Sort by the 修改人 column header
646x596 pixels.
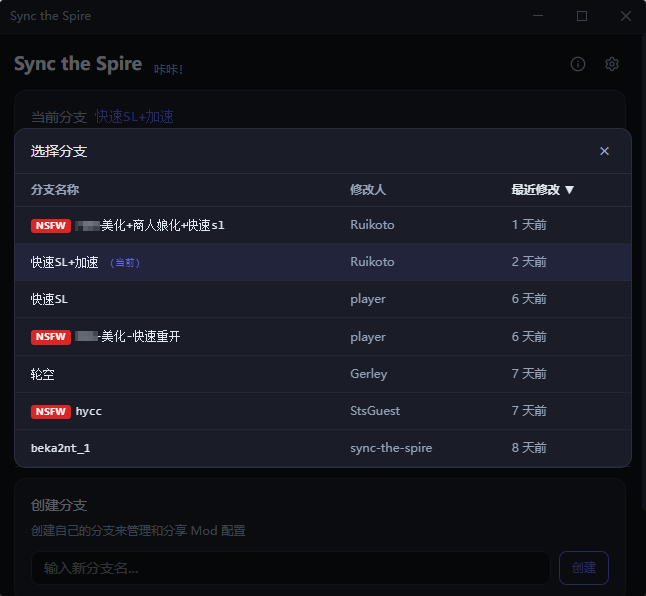pyautogui.click(x=368, y=189)
